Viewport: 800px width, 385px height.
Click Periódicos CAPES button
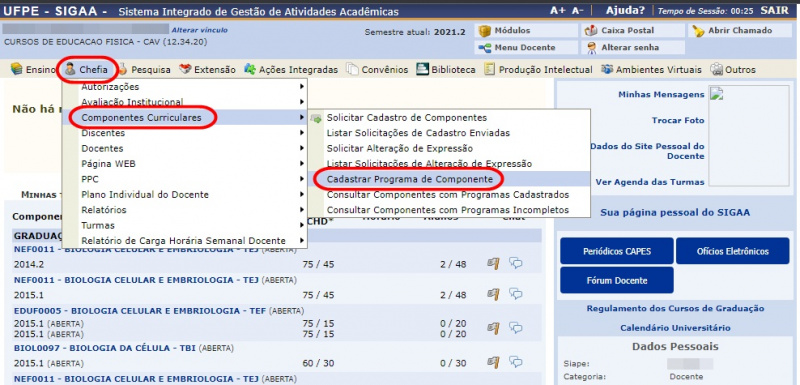(x=617, y=251)
